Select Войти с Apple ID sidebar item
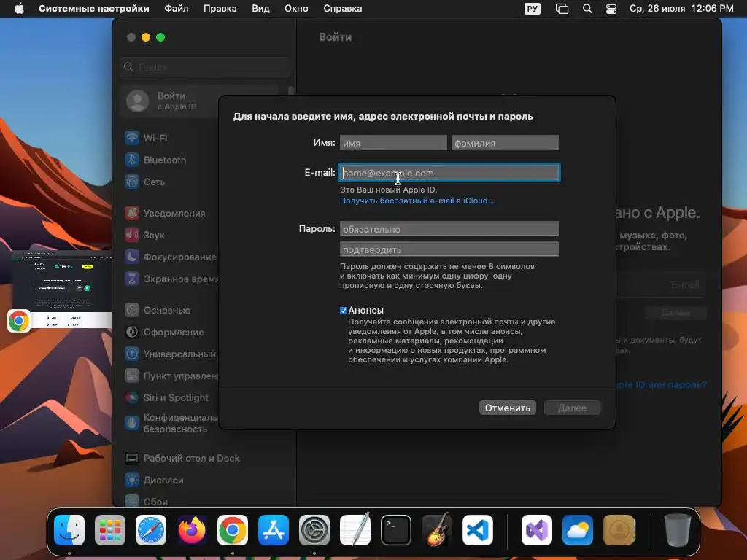The image size is (747, 560). pyautogui.click(x=199, y=101)
